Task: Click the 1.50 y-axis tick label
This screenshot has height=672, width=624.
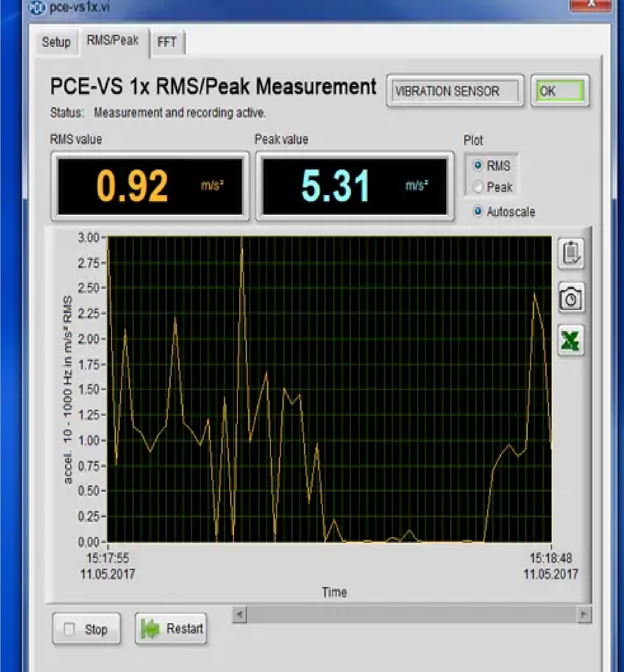Action: (x=89, y=390)
